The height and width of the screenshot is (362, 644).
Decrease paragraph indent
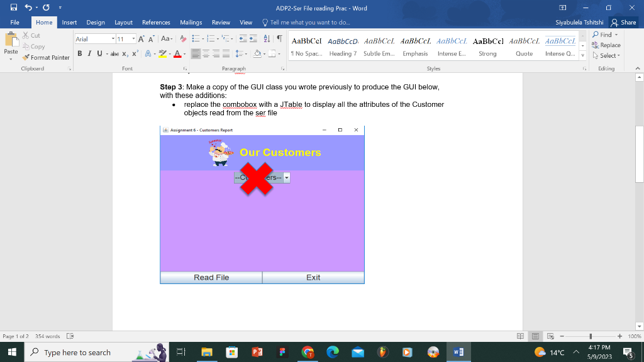click(243, 39)
